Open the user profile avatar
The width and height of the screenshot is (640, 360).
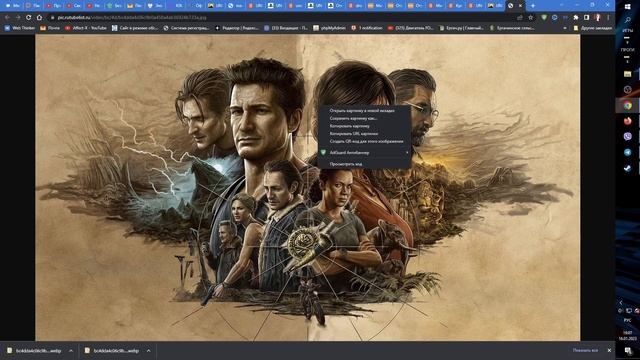click(597, 18)
